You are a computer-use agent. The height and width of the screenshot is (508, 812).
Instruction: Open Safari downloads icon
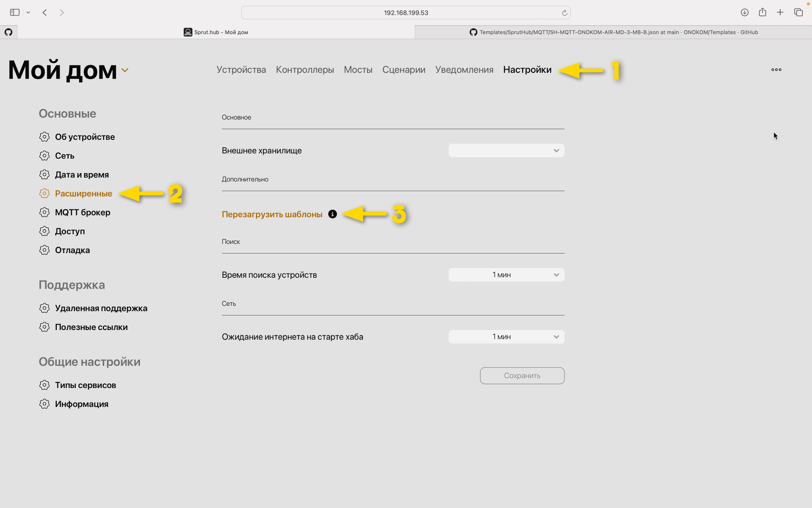coord(744,12)
